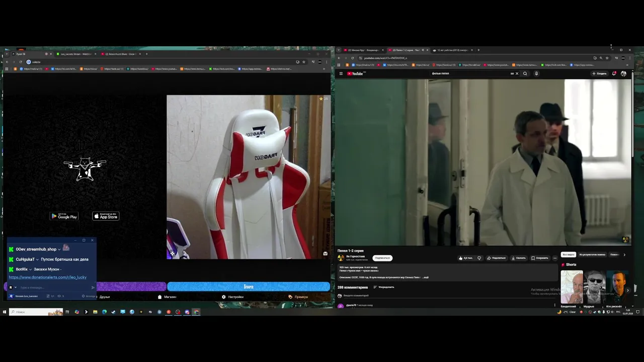
Task: Subscribe with the Подписаться button
Action: click(382, 258)
